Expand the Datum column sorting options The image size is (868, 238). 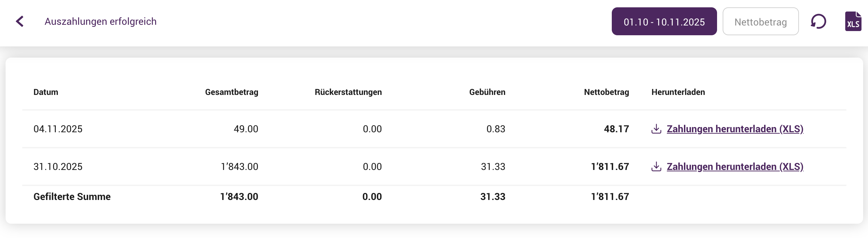(46, 92)
